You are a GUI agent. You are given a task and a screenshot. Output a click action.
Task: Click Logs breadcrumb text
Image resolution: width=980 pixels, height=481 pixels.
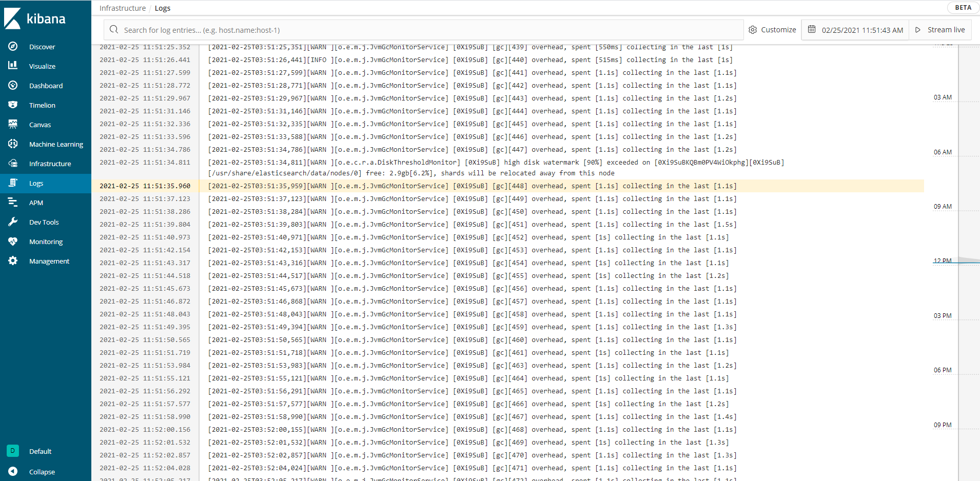[163, 8]
